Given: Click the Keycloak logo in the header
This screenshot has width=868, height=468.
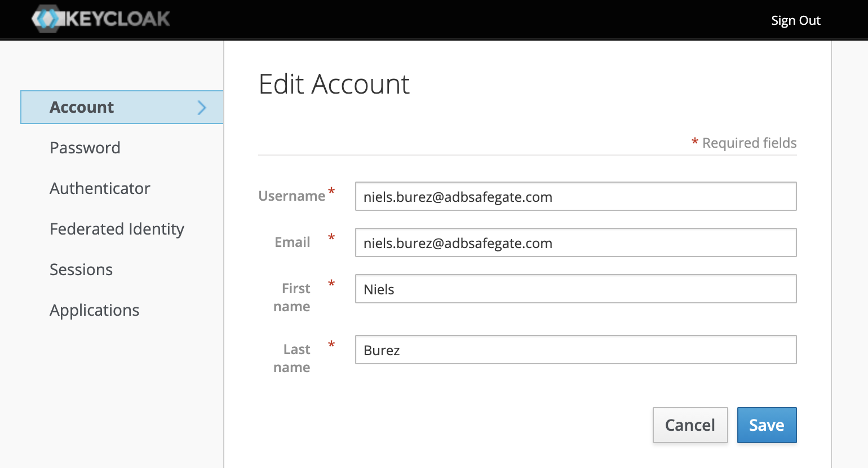Looking at the screenshot, I should 101,19.
